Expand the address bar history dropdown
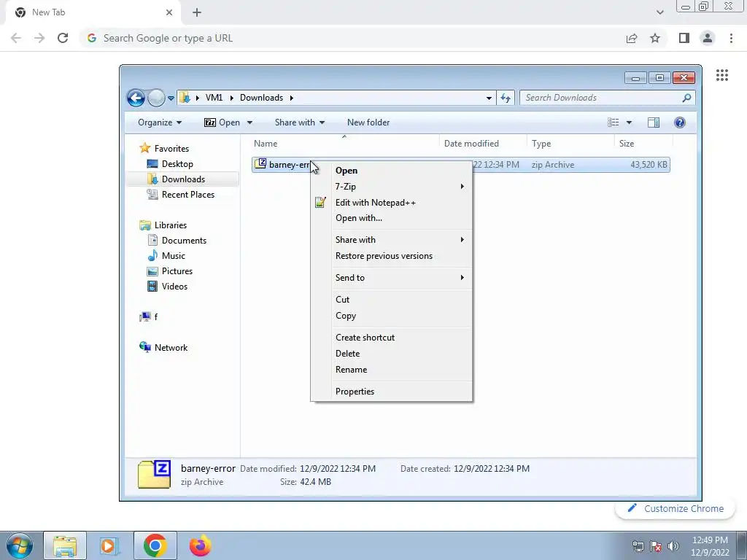Image resolution: width=747 pixels, height=560 pixels. (x=489, y=98)
